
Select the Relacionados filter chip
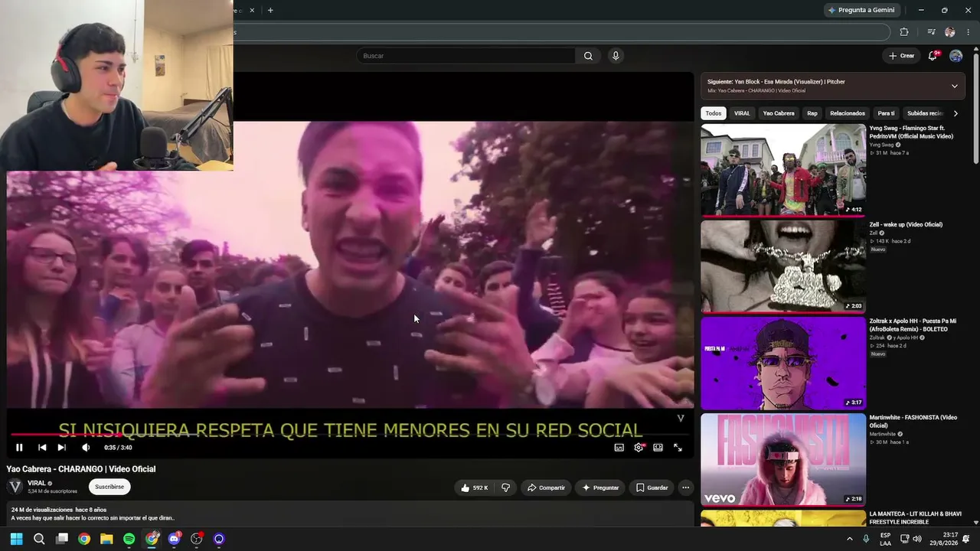[848, 113]
